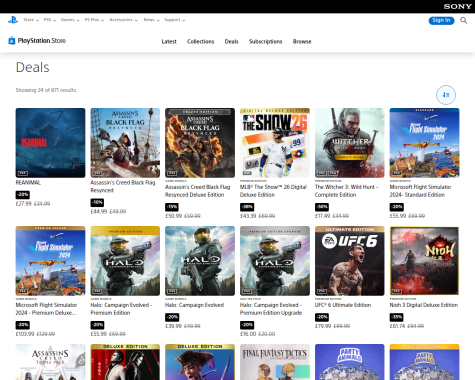Expand the Store dropdown menu
475x380 pixels.
31,20
